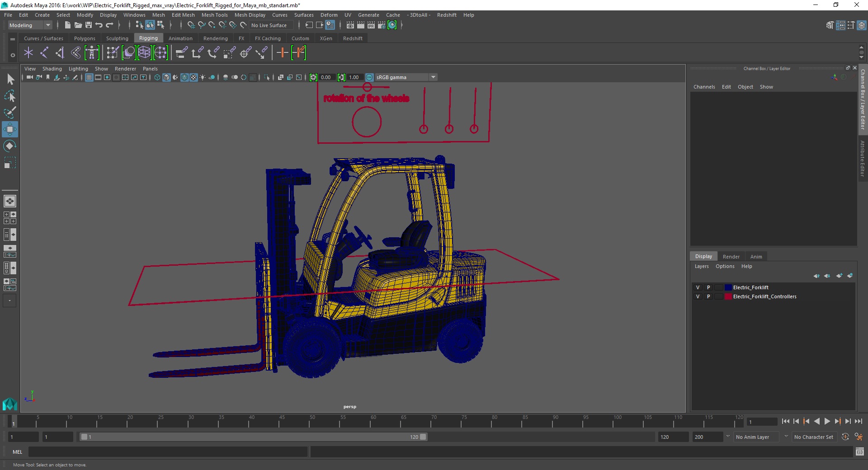Screen dimensions: 868x470
Task: Click the Set Key orange plus icon
Action: point(282,53)
